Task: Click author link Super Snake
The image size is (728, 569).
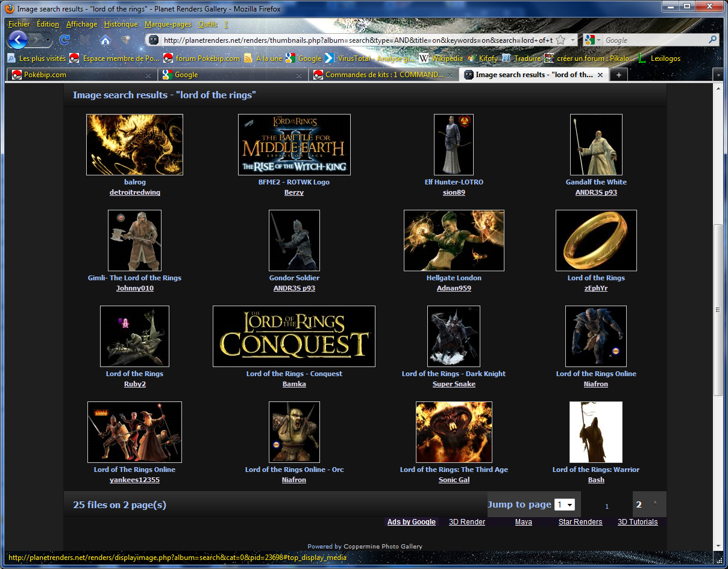Action: click(454, 384)
